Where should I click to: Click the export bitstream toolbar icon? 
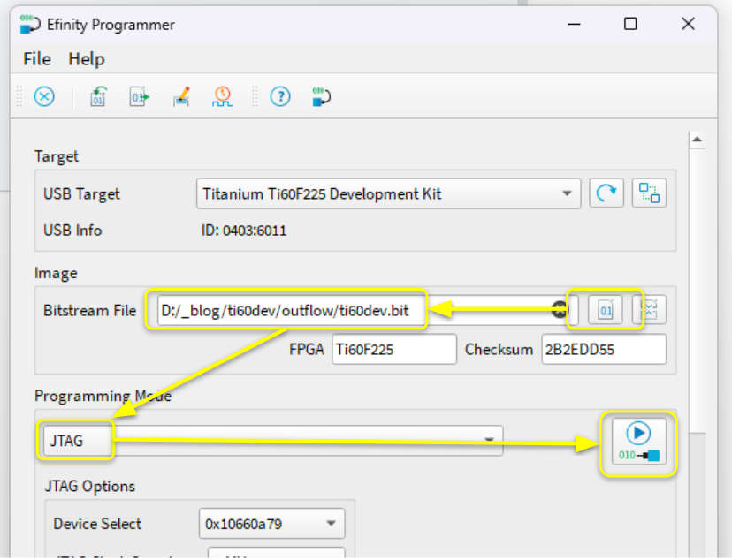click(x=139, y=96)
